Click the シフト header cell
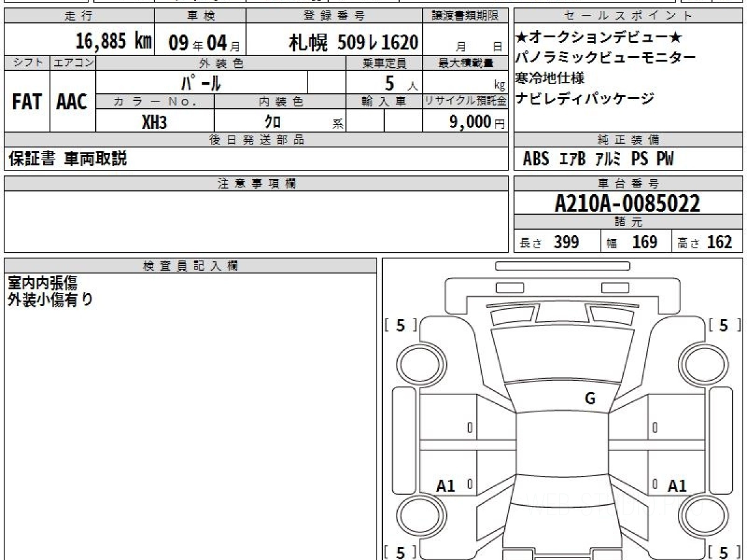This screenshot has width=747, height=560. (x=27, y=63)
